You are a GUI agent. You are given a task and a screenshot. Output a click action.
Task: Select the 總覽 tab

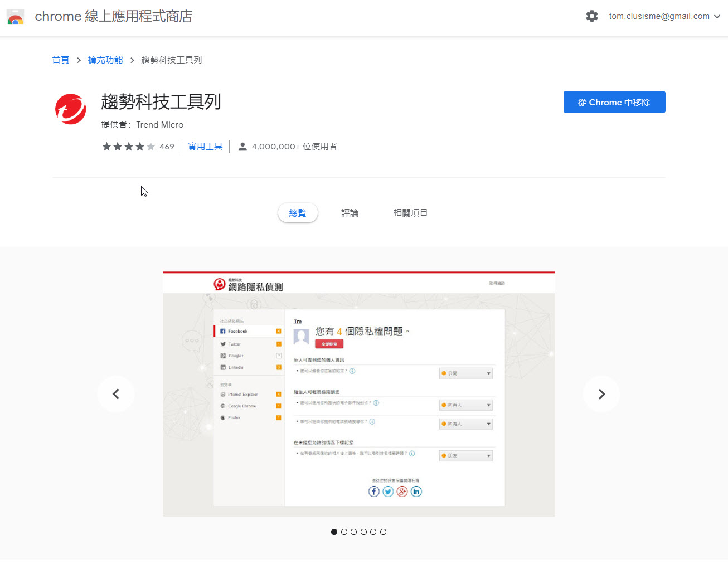point(298,213)
